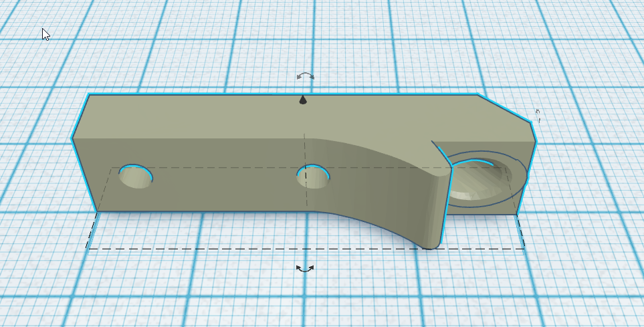Select the large countersunk hole on the right
Image resolution: width=644 pixels, height=327 pixels.
pos(481,181)
